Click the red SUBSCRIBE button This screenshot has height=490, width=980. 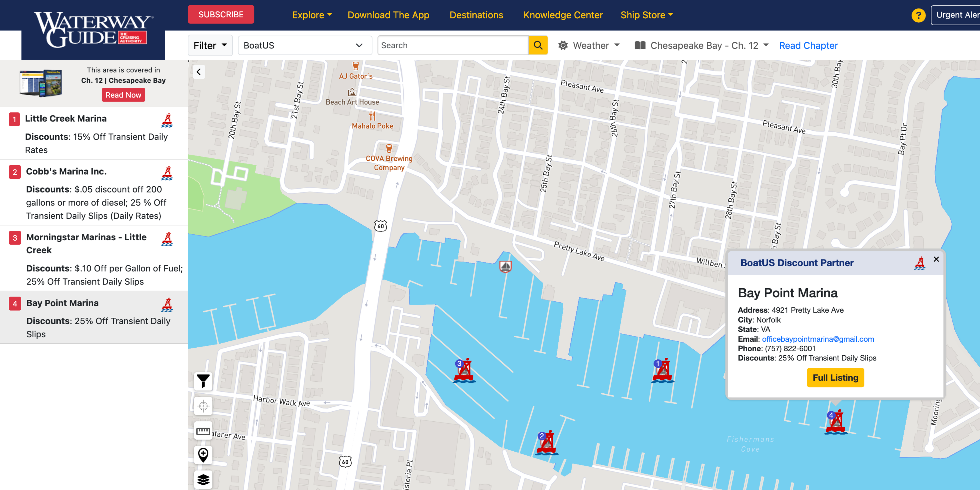tap(221, 14)
